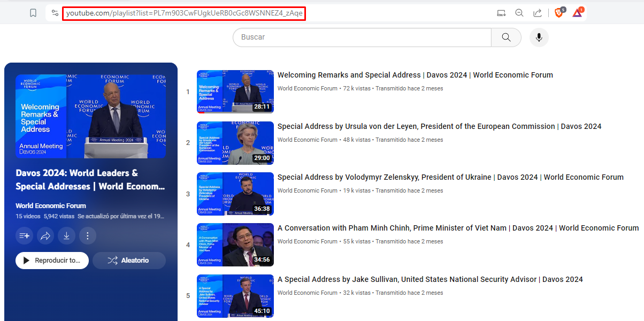Screen dimensions: 644x321
Task: Click the 'Reproducir to...' play all button
Action: (x=52, y=261)
